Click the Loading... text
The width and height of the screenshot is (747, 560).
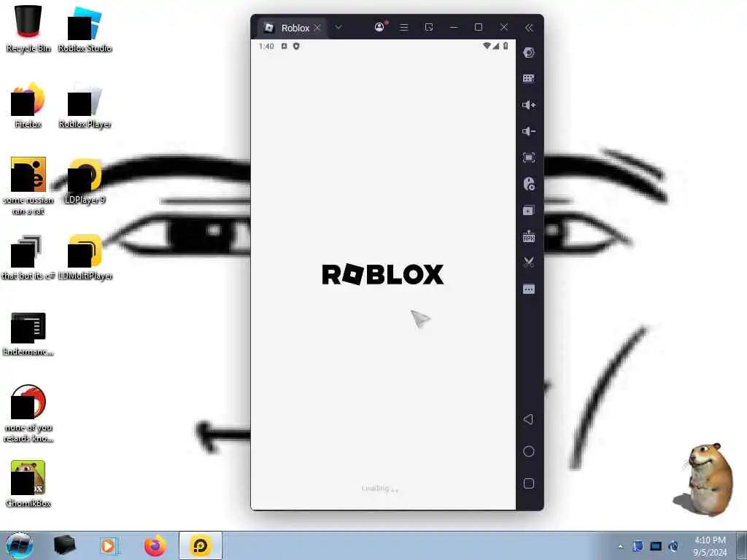380,489
